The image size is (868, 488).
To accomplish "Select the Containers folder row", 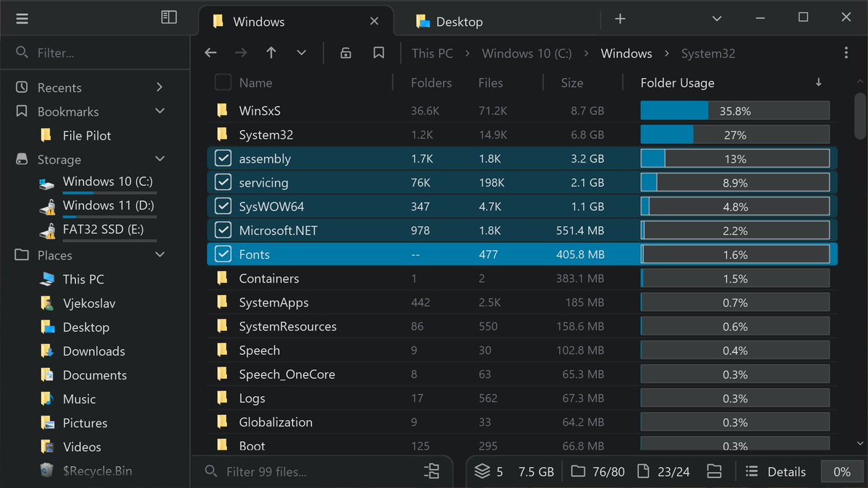I will 522,278.
